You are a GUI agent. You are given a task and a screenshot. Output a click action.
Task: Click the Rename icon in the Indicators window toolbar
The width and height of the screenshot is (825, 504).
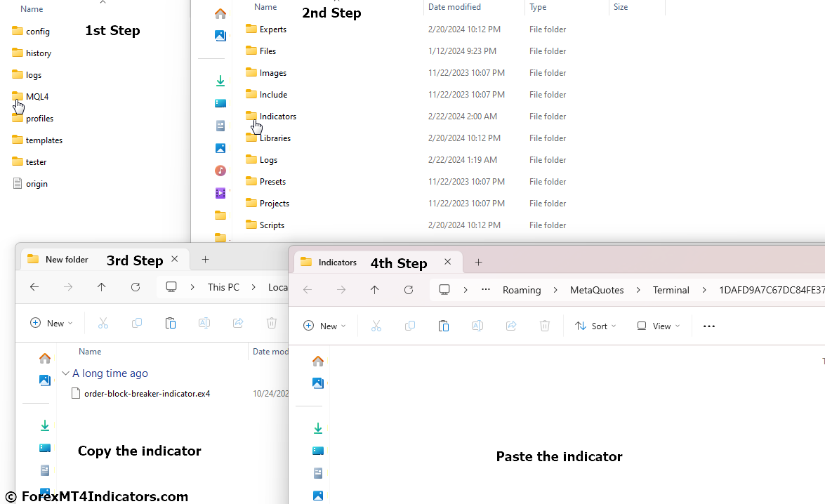coord(477,326)
